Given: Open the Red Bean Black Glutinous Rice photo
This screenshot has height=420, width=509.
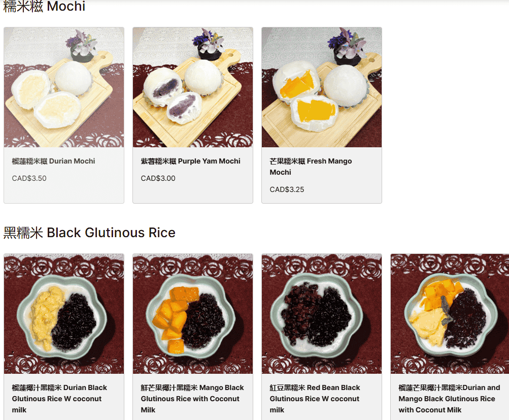Looking at the screenshot, I should click(x=322, y=314).
